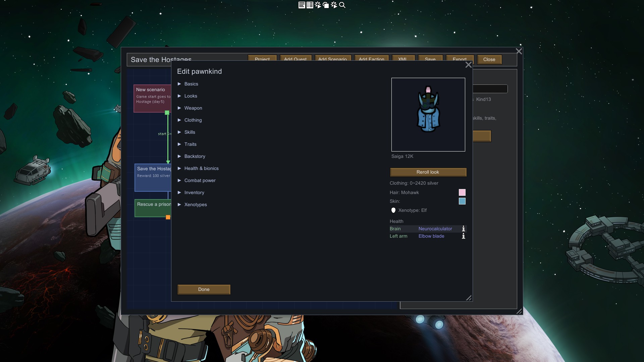Click Add Quest in editor toolbar
The height and width of the screenshot is (362, 644).
295,58
